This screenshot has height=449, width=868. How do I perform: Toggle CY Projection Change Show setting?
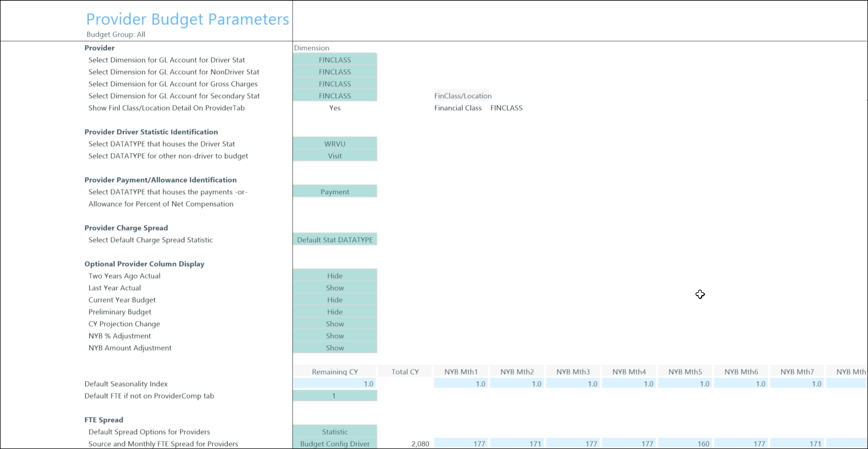pyautogui.click(x=334, y=324)
